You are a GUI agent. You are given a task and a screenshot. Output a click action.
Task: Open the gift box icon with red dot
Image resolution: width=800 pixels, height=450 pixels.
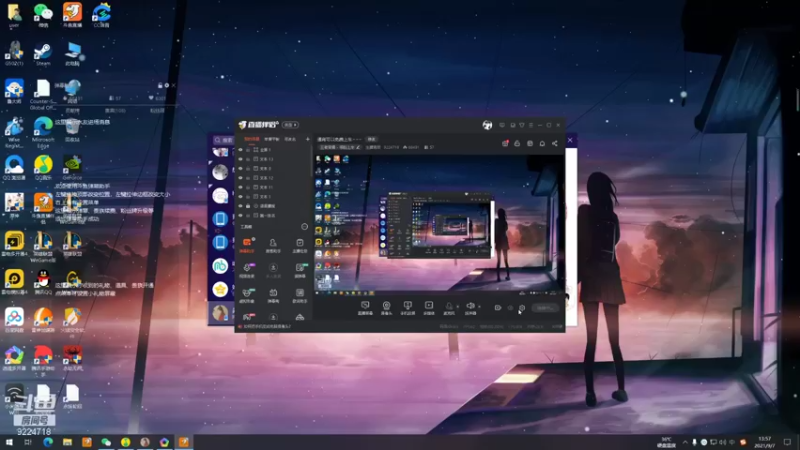[x=505, y=143]
